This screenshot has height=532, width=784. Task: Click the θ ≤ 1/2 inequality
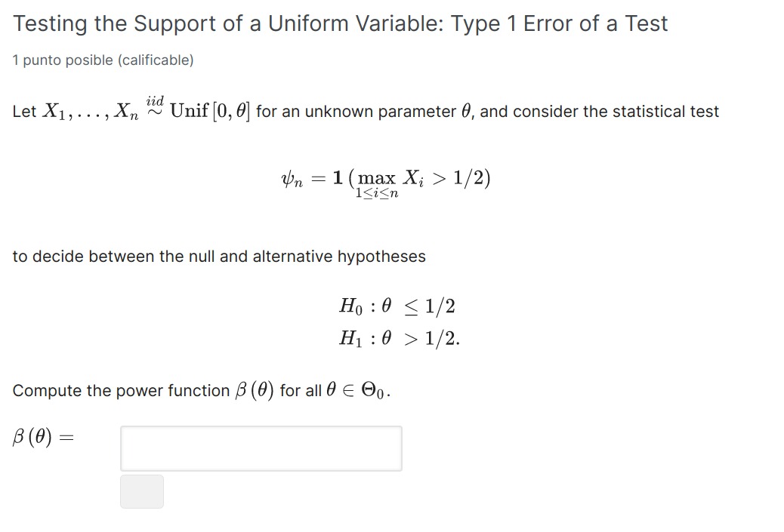pyautogui.click(x=420, y=305)
